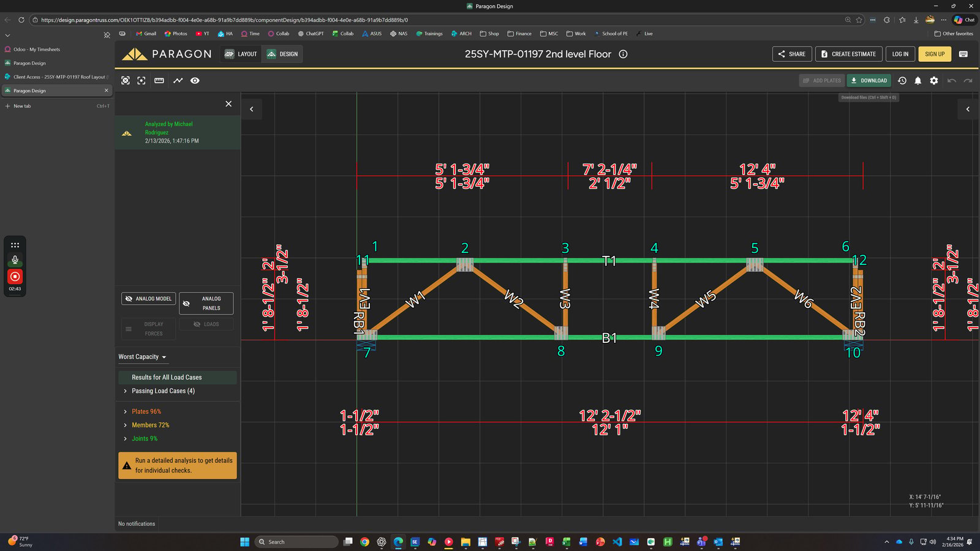This screenshot has height=551, width=980.
Task: Close the analysis side panel
Action: pyautogui.click(x=228, y=104)
